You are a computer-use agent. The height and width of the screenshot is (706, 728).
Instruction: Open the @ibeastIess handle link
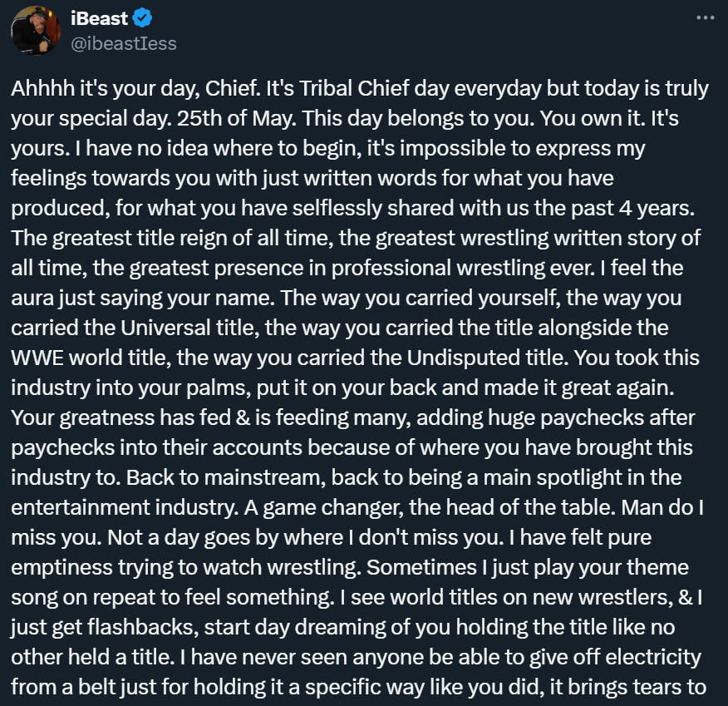tap(124, 44)
